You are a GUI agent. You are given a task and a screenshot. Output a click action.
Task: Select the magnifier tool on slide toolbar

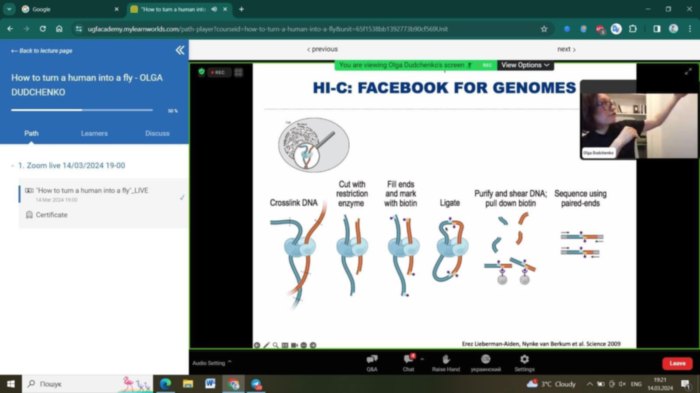275,345
